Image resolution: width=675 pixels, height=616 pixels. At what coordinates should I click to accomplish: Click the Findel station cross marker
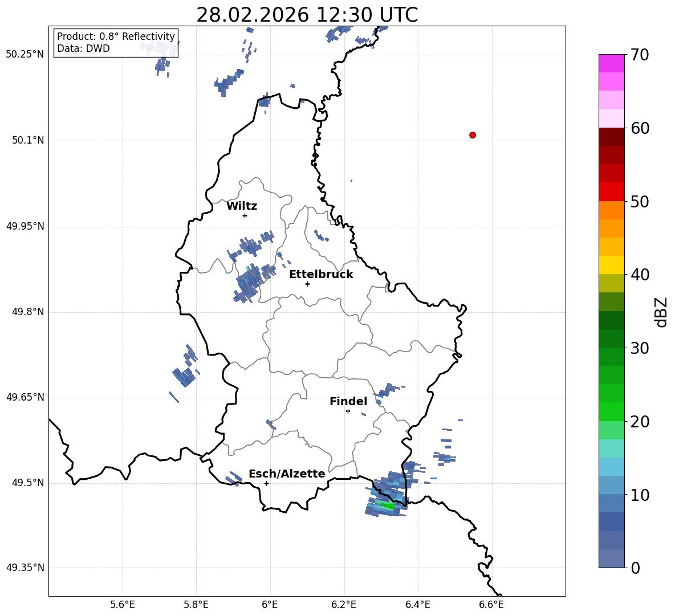click(x=348, y=411)
